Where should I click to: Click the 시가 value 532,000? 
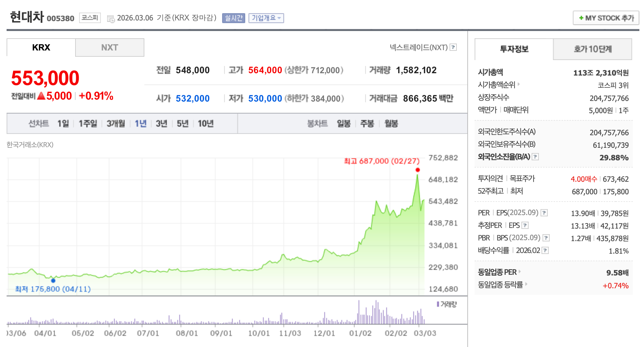coord(193,98)
